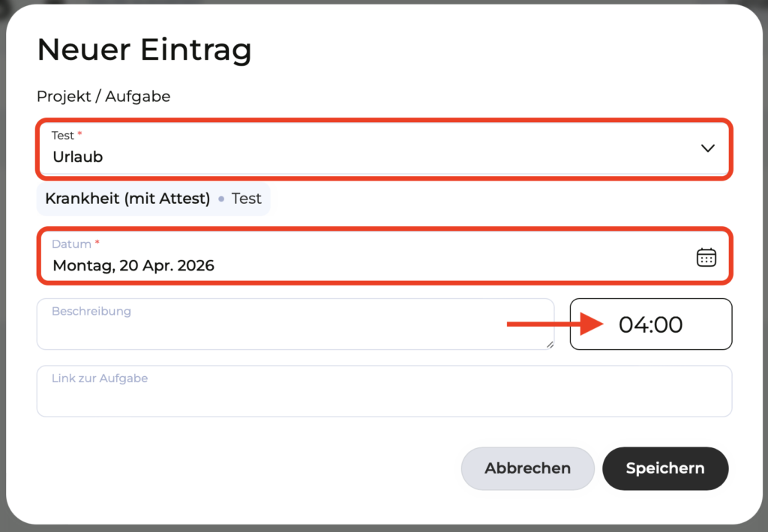Click the red asterisk beside Datum
The height and width of the screenshot is (532, 768).
point(97,244)
